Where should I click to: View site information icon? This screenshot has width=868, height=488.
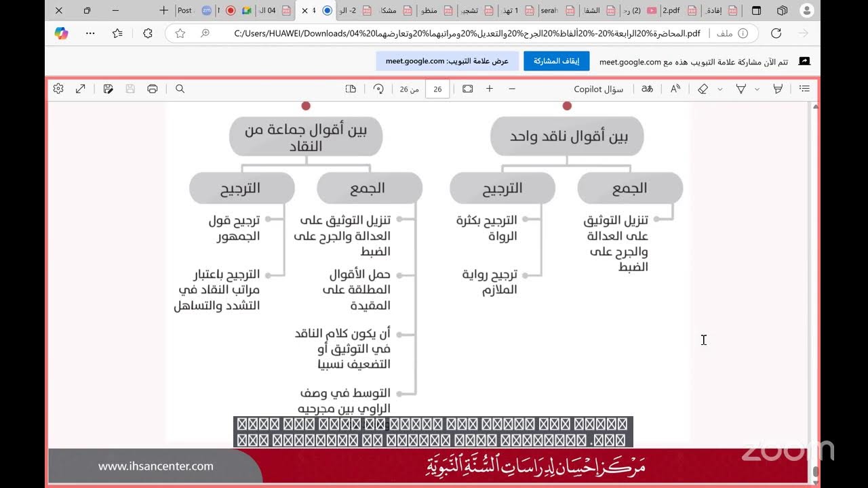(743, 33)
